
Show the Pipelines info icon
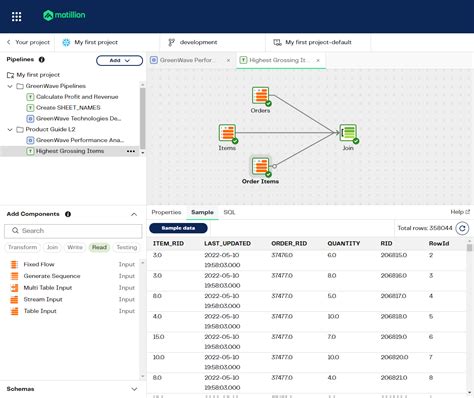click(42, 60)
